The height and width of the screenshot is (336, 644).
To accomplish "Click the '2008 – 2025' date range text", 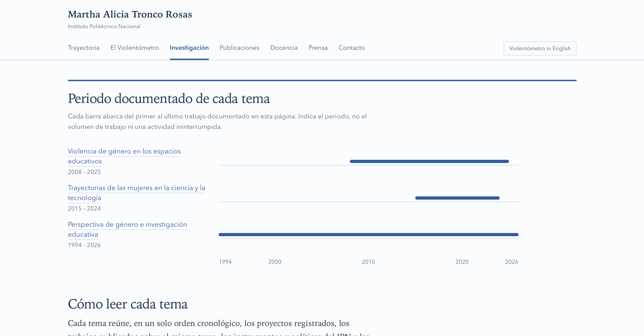I will tap(84, 172).
